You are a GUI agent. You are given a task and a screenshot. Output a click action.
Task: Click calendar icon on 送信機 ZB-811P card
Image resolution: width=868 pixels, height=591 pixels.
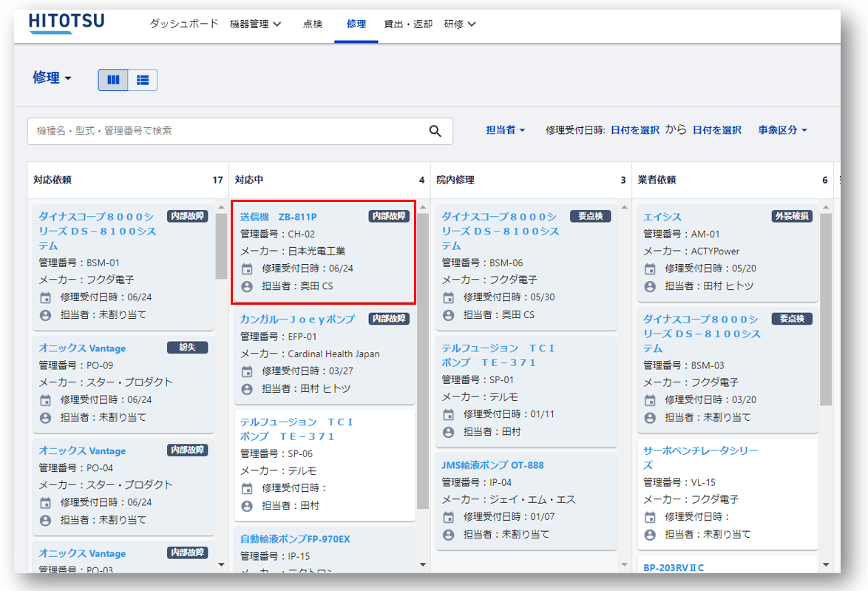(x=247, y=269)
